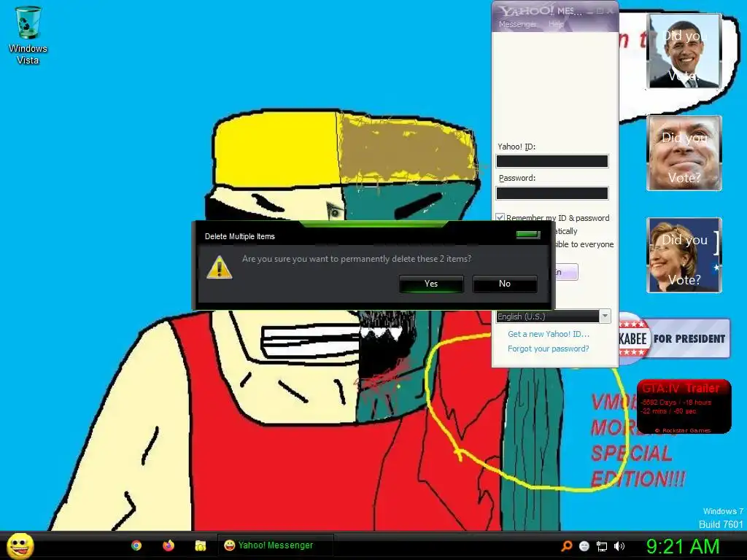Screen dimensions: 747x560
Task: Open the network tray icon
Action: coord(602,546)
